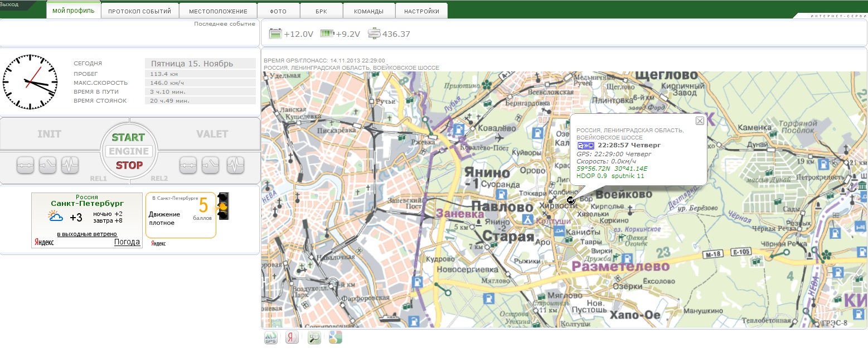Image resolution: width=868 pixels, height=351 pixels.
Task: Switch to GPS map layer icon
Action: click(x=270, y=338)
